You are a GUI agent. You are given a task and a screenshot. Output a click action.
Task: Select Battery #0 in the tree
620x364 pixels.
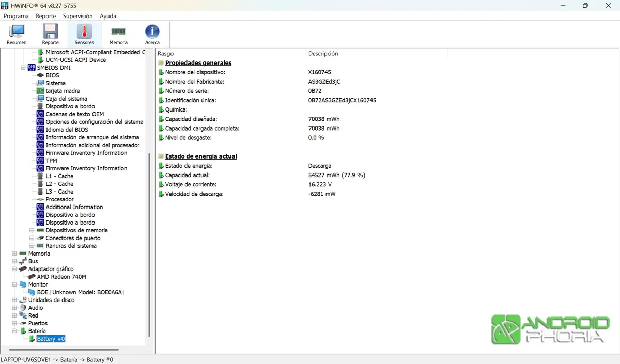click(x=51, y=339)
